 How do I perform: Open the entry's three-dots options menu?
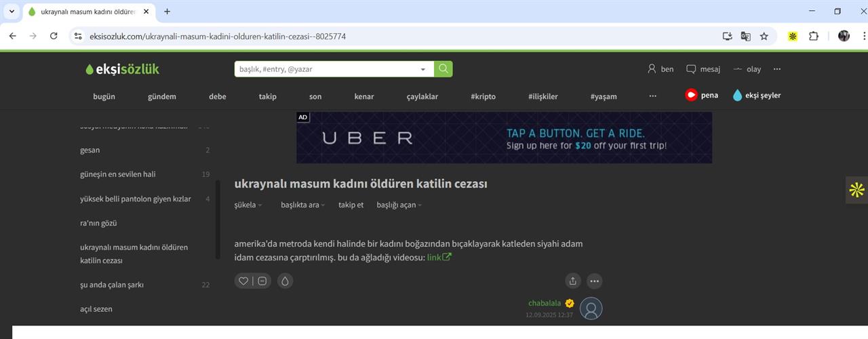(594, 281)
